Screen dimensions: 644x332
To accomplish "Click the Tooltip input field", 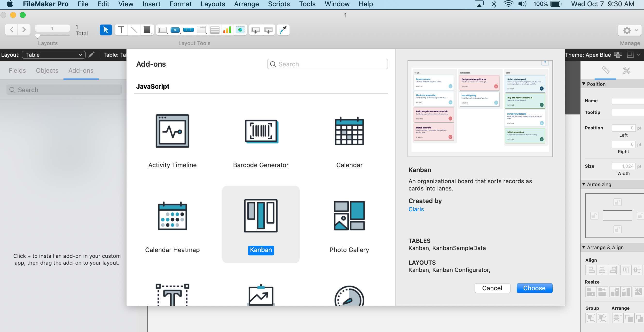I will (628, 112).
